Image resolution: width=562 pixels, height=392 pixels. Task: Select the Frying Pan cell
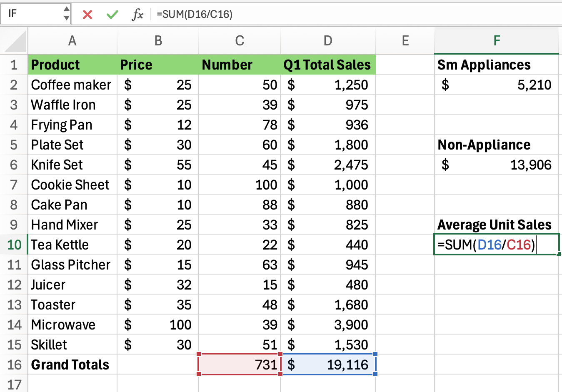(72, 125)
